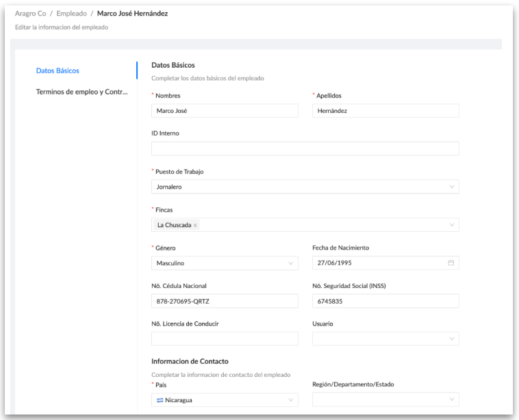519x420 pixels.
Task: Click the Fincas multi-select box
Action: click(x=305, y=225)
